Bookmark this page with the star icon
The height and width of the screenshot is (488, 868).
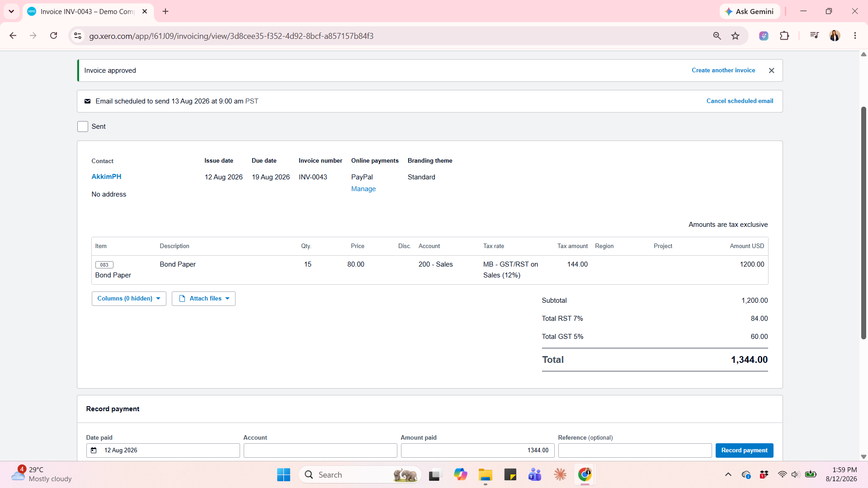point(736,36)
